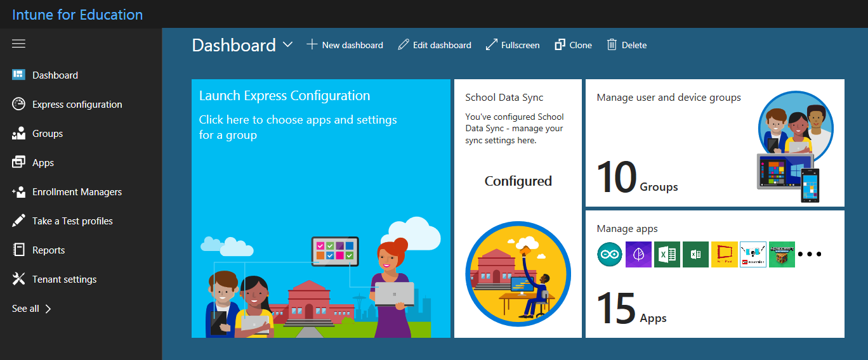Switch to Fullscreen view
The image size is (868, 360).
pyautogui.click(x=513, y=45)
